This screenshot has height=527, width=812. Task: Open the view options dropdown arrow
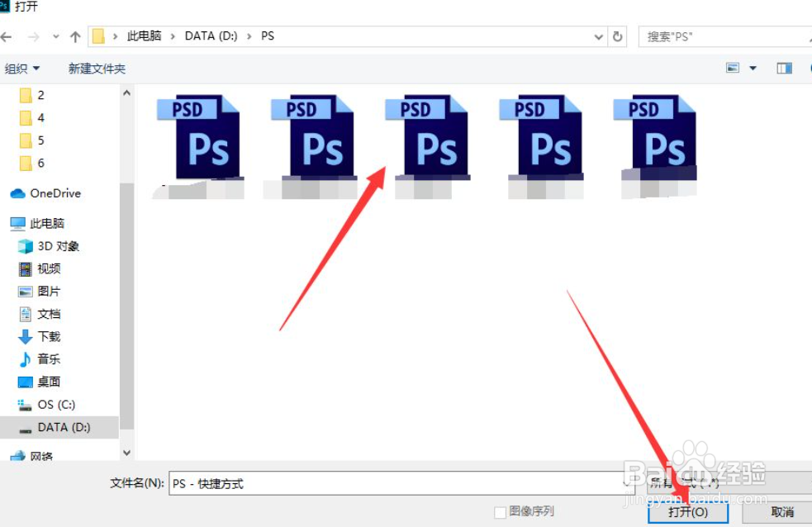coord(753,68)
